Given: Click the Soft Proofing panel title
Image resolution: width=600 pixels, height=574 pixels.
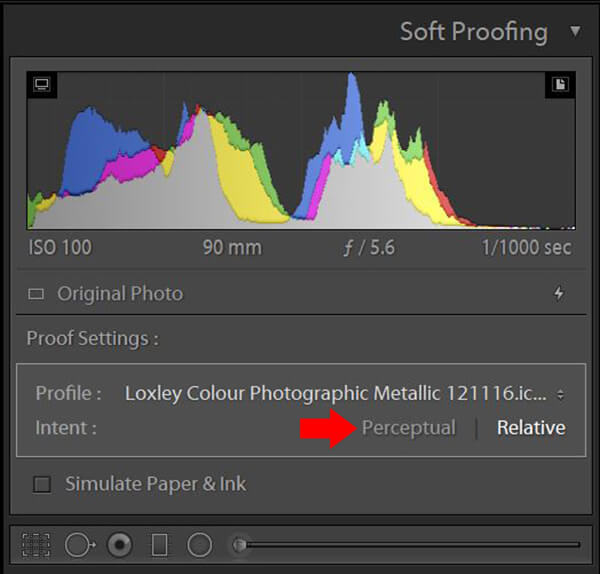Looking at the screenshot, I should (473, 31).
